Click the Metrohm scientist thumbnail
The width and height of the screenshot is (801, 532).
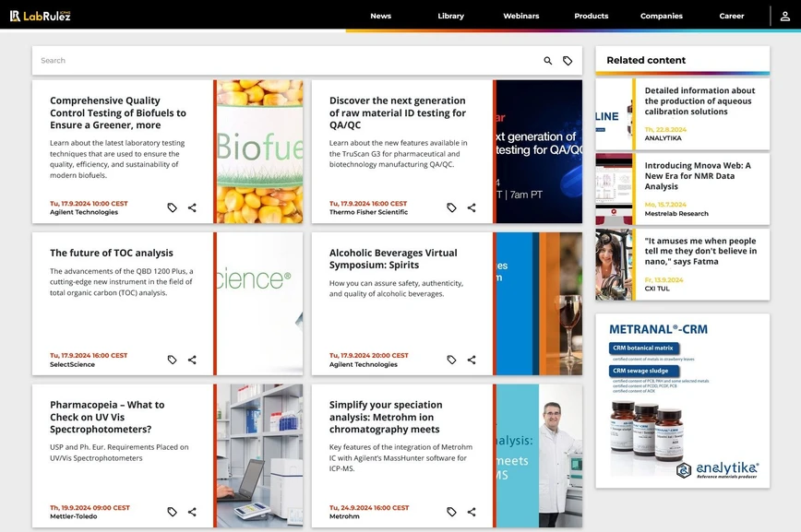(539, 455)
